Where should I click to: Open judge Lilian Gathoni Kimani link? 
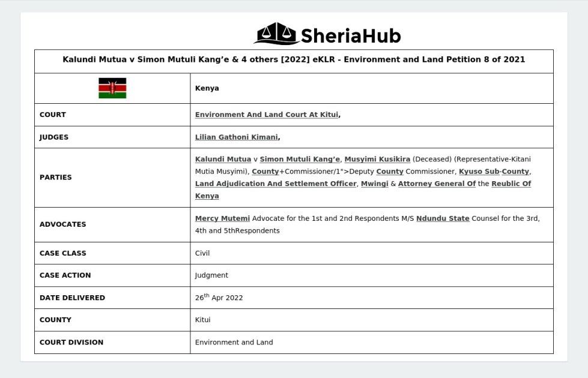pos(237,137)
